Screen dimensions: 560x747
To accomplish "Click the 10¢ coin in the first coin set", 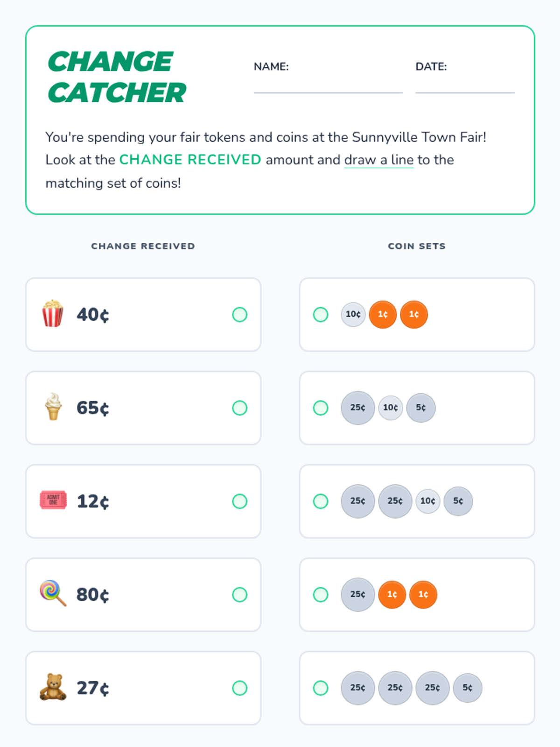I will pos(353,314).
